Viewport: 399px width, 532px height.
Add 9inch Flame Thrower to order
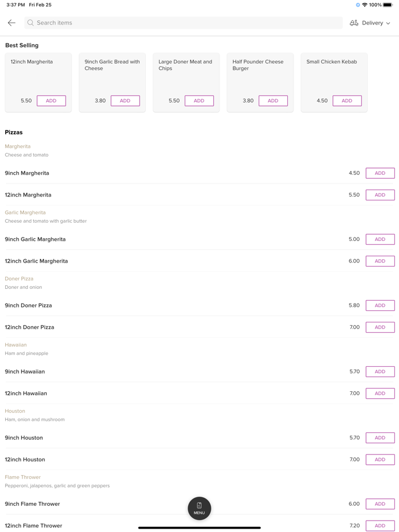(380, 504)
